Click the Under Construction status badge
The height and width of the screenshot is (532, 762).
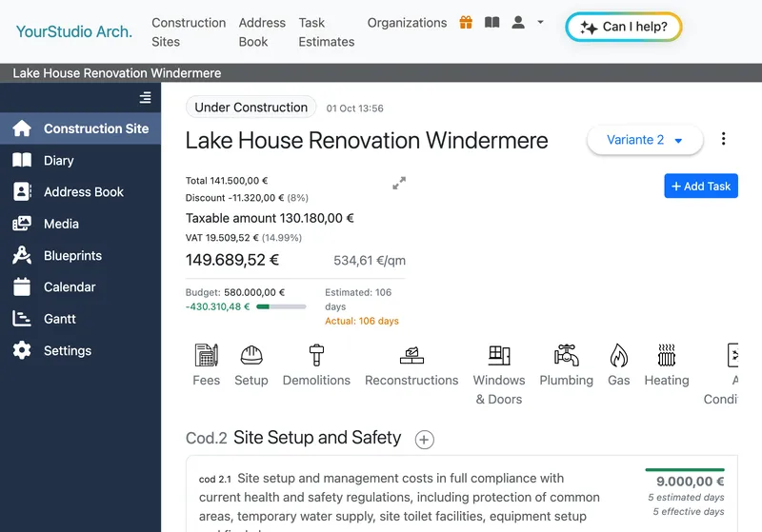[251, 108]
